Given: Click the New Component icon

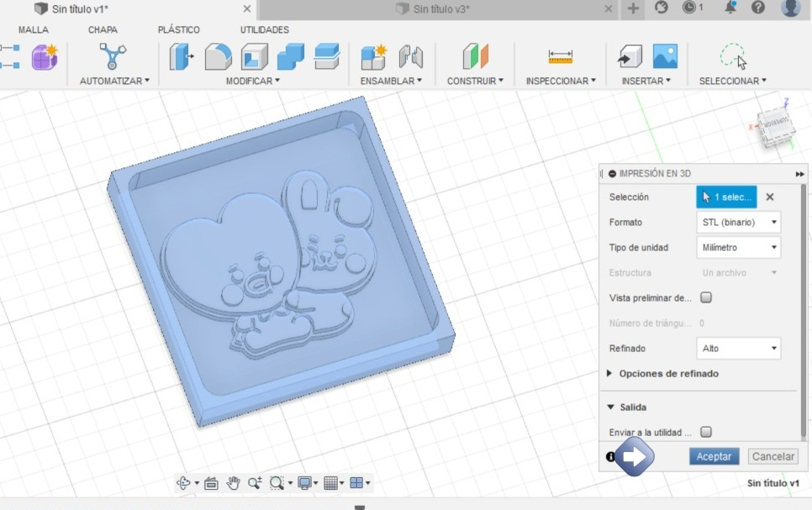Looking at the screenshot, I should coord(373,57).
